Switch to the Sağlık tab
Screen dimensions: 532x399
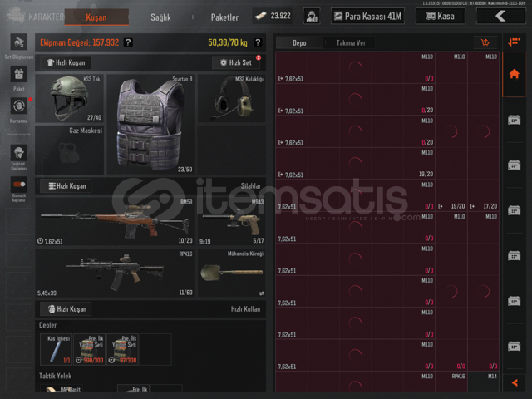point(160,17)
